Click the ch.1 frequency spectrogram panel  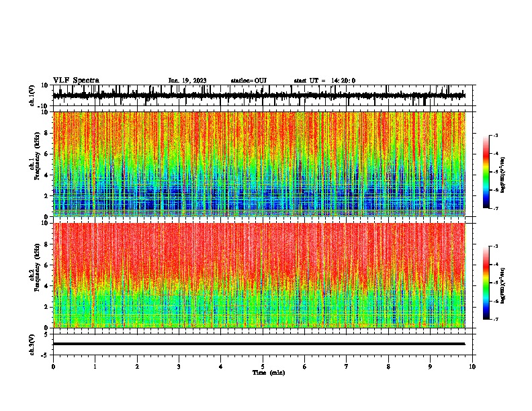tap(264, 164)
